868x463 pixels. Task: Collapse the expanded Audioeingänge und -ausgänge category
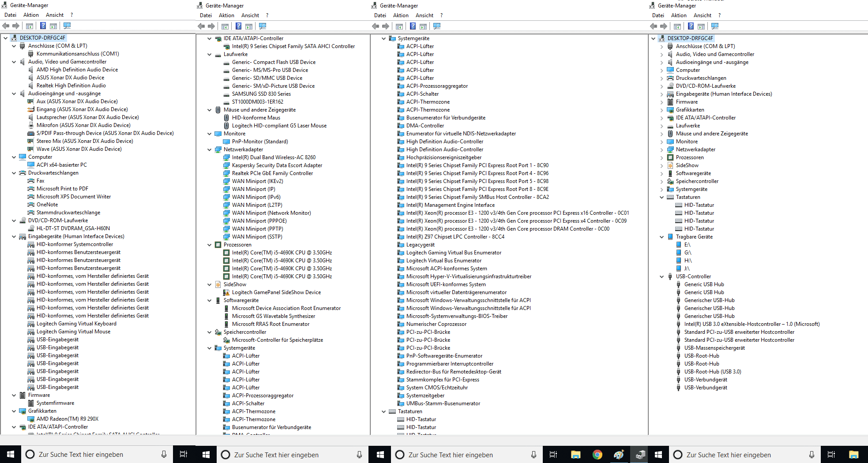point(14,93)
